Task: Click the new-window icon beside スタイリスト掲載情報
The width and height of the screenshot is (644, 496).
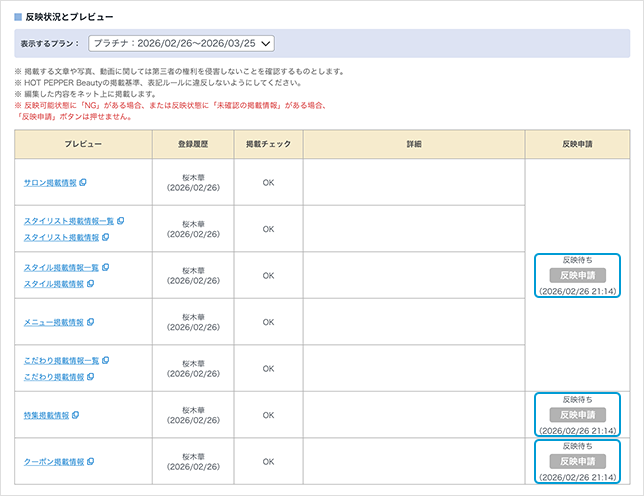Action: click(106, 237)
